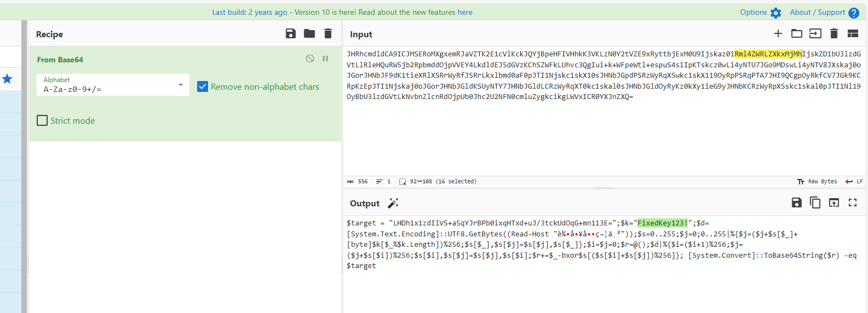This screenshot has height=313, width=868.
Task: Set breakpoint on From Base64 operation
Action: tap(325, 59)
